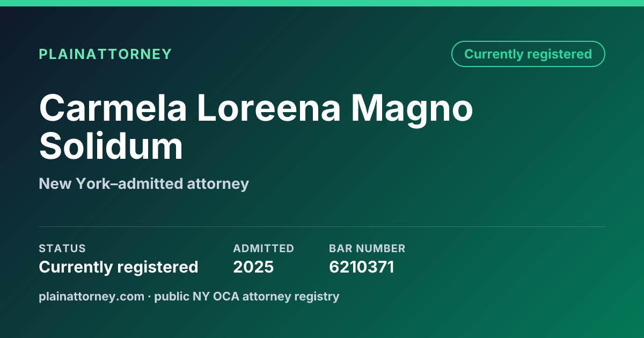Click the Currently registered pill badge
Screen dimensions: 644x338
pos(528,54)
